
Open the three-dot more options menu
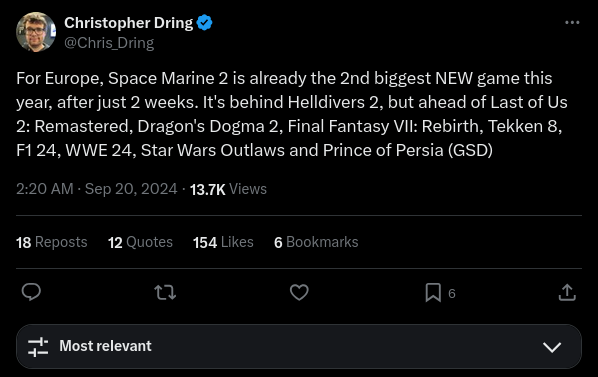572,22
